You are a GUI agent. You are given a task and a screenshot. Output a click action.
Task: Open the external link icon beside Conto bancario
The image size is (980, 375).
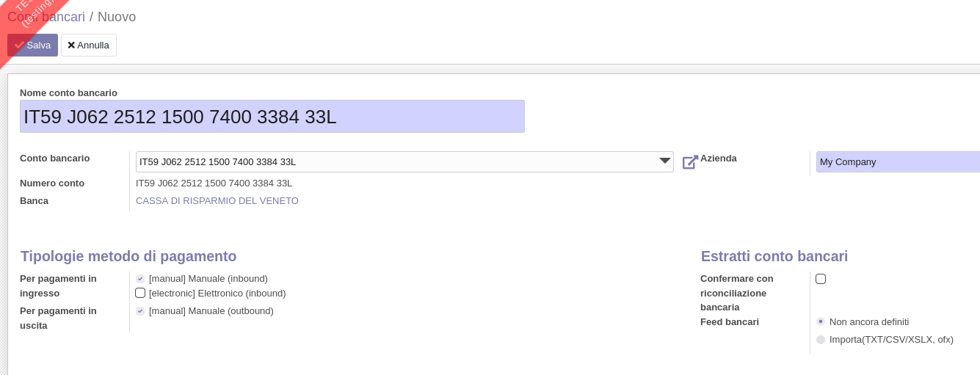(690, 162)
